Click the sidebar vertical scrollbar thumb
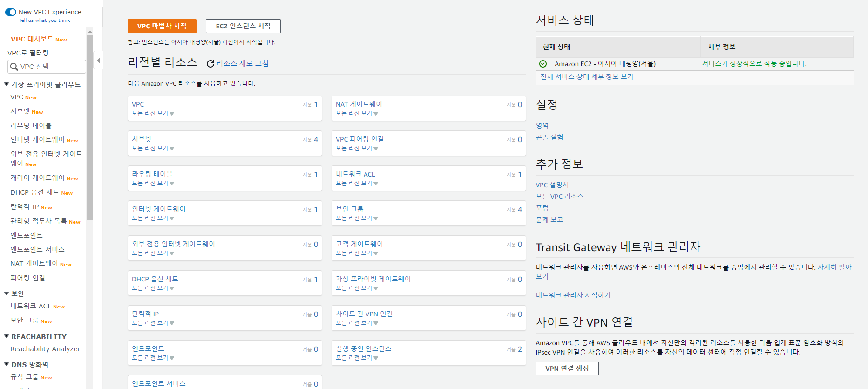The image size is (868, 389). (x=90, y=128)
